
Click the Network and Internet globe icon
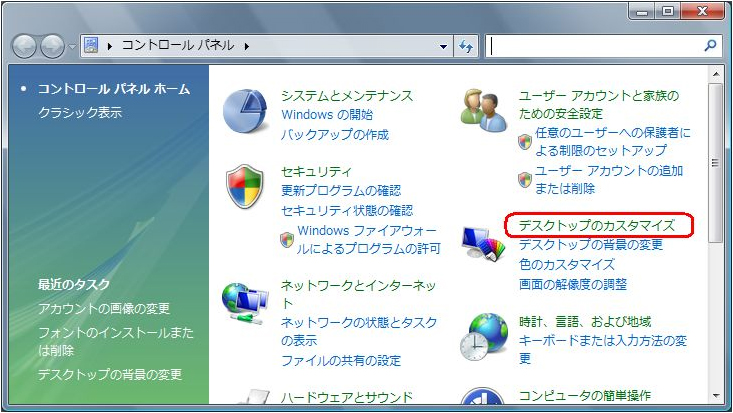tap(245, 303)
